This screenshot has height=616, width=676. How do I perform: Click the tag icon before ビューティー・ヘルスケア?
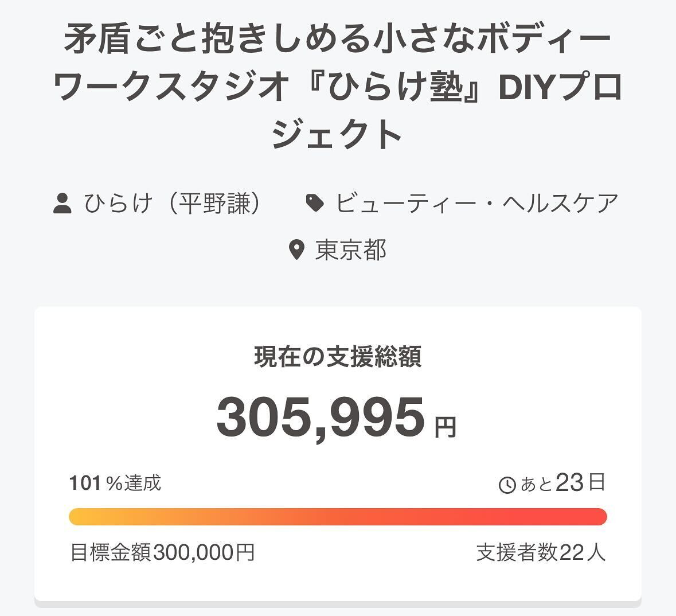tap(315, 203)
